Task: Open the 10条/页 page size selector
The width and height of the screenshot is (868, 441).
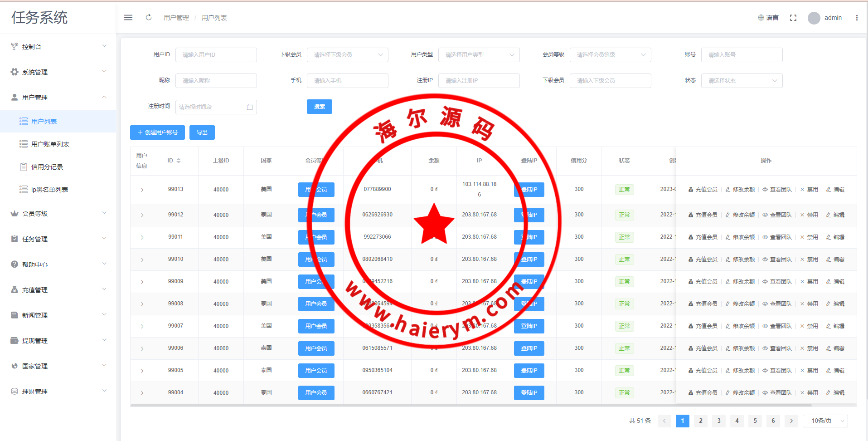Action: point(825,421)
